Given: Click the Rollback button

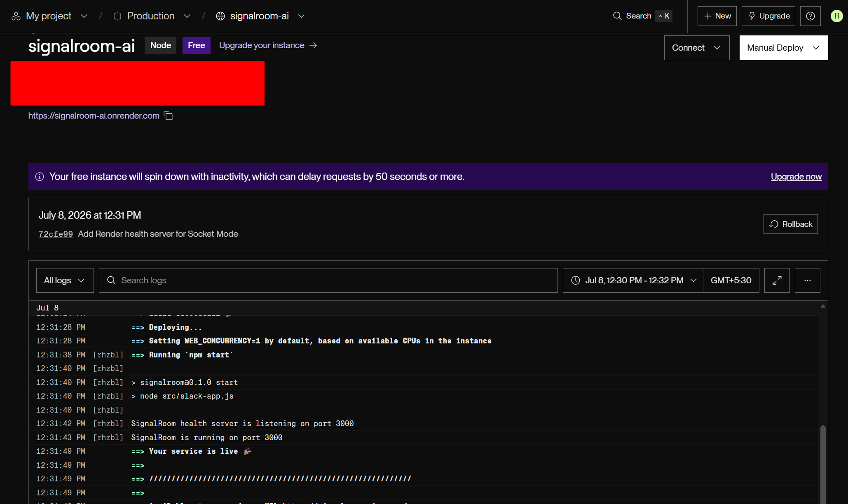Looking at the screenshot, I should click(x=790, y=224).
